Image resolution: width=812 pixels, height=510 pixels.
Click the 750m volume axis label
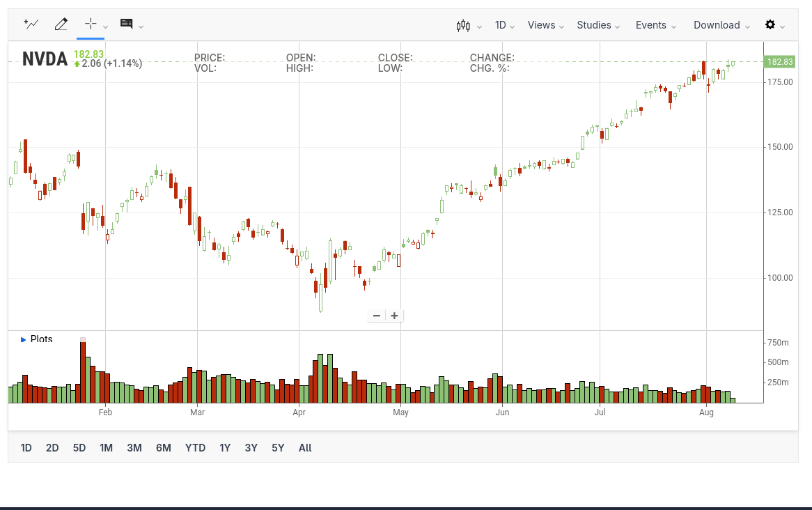point(778,343)
